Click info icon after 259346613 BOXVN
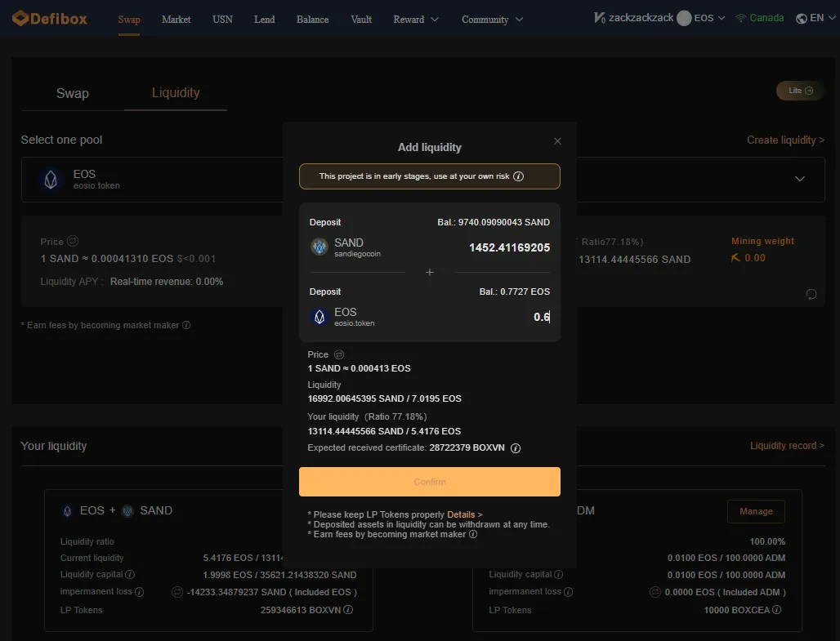The height and width of the screenshot is (641, 840). [x=348, y=609]
